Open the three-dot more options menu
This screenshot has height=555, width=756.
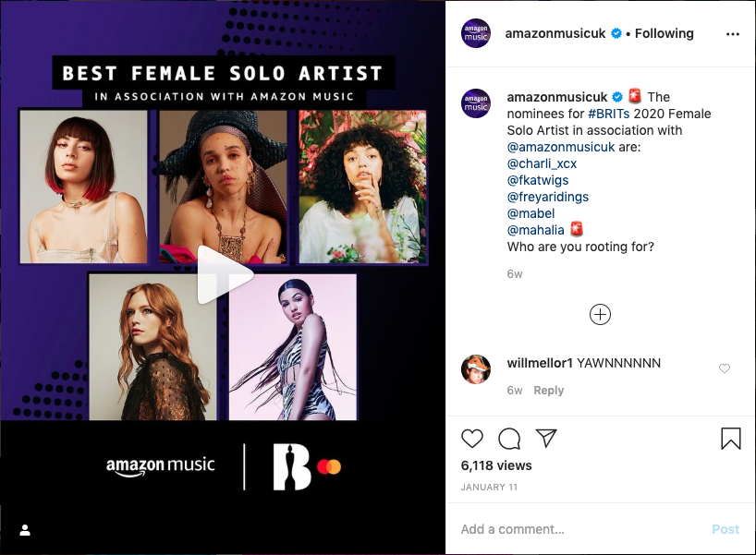(x=732, y=34)
